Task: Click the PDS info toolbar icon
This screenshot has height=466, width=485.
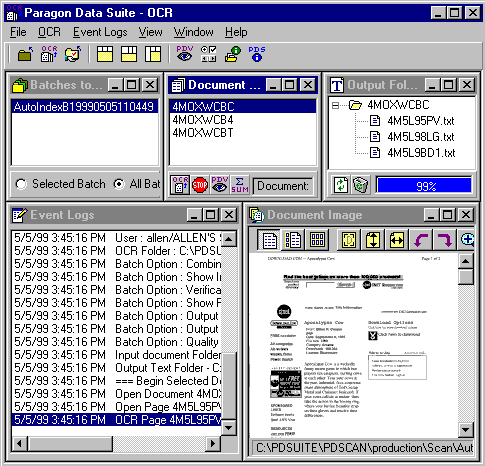Action: click(256, 54)
